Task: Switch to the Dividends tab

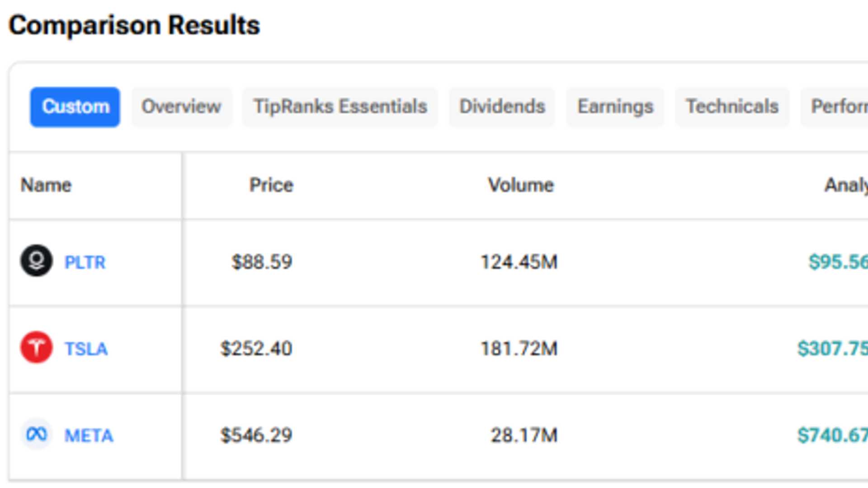Action: pos(502,107)
